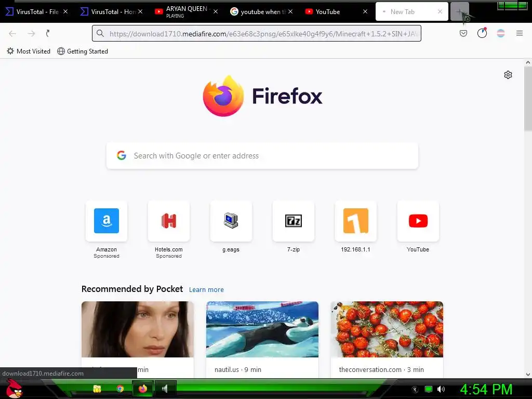Open the Chrome taskbar icon
The image size is (532, 399).
click(x=120, y=389)
